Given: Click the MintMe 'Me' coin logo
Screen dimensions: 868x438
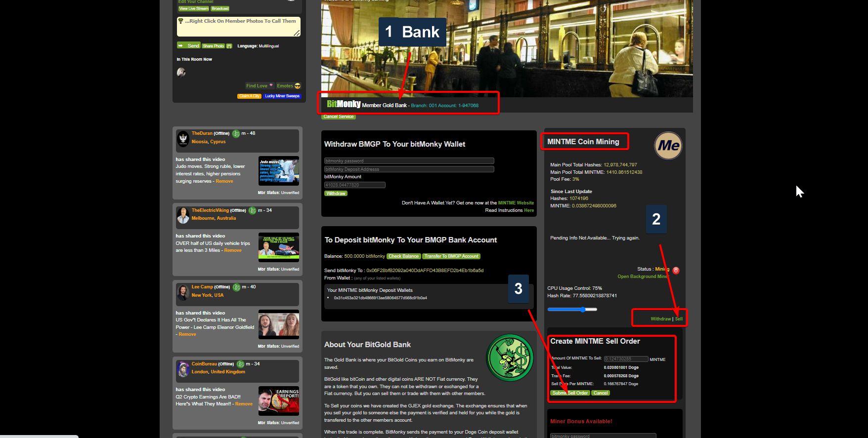Looking at the screenshot, I should tap(668, 146).
